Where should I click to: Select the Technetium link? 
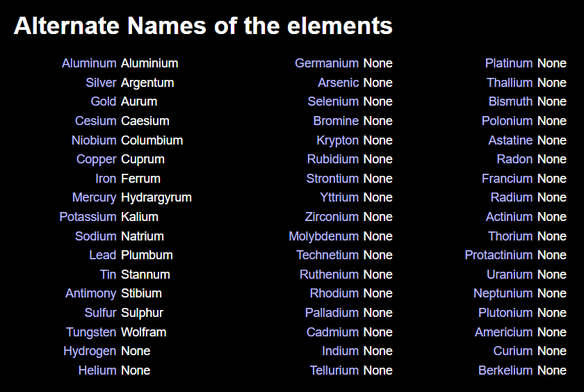pos(327,255)
